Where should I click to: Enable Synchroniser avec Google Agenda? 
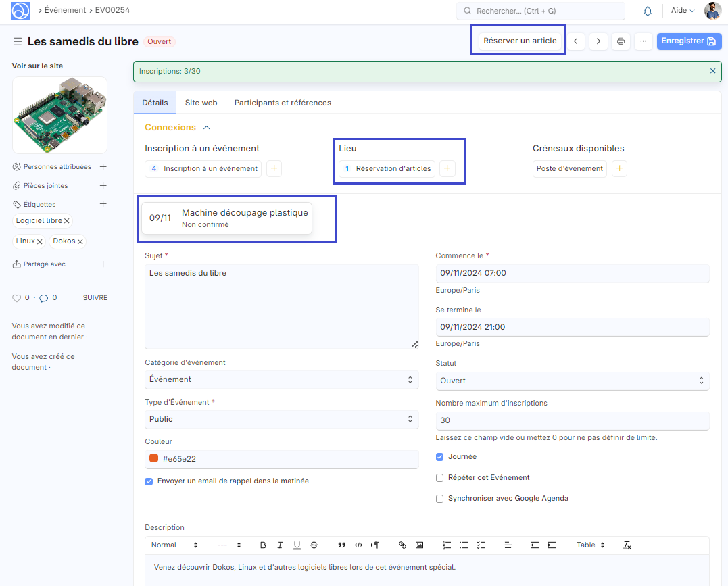(x=441, y=499)
